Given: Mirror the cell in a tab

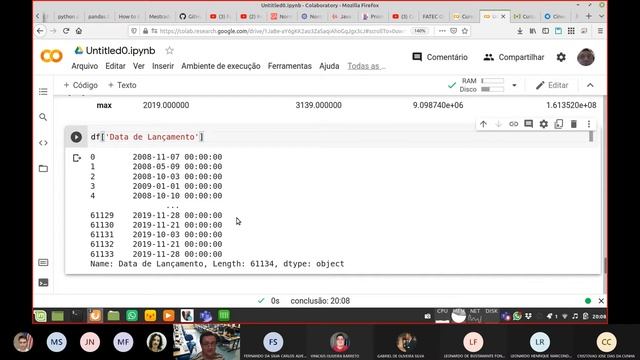Looking at the screenshot, I should pos(559,124).
